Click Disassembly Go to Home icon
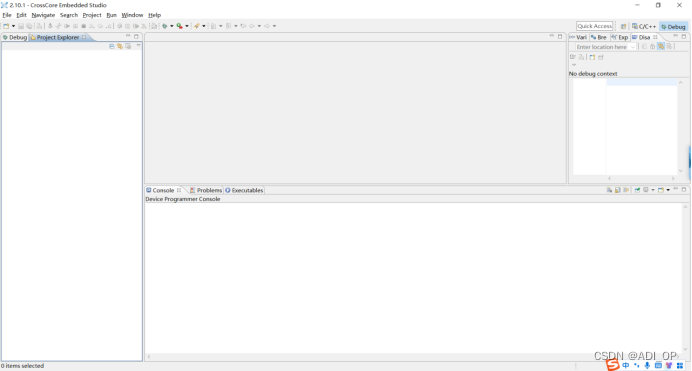692x371 pixels. pos(652,47)
